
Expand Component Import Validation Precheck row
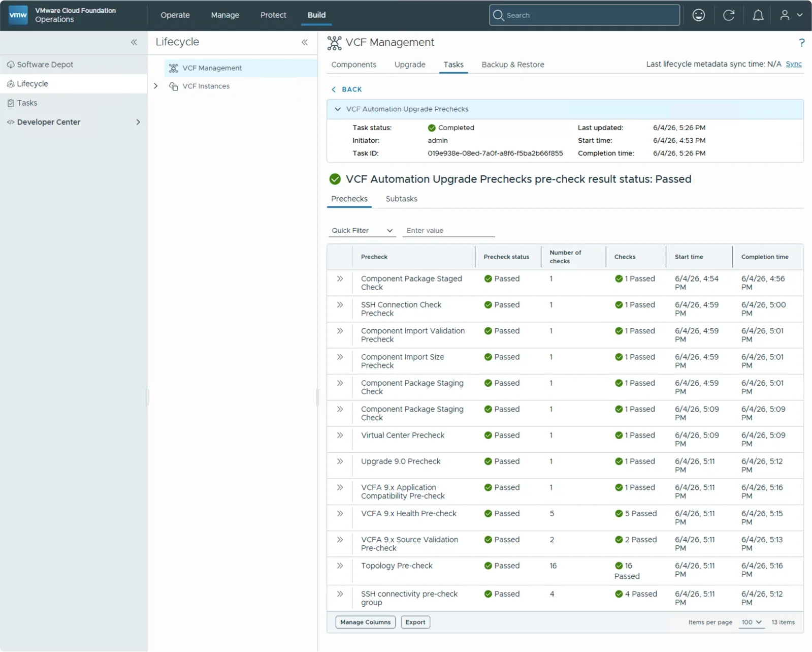(x=340, y=331)
